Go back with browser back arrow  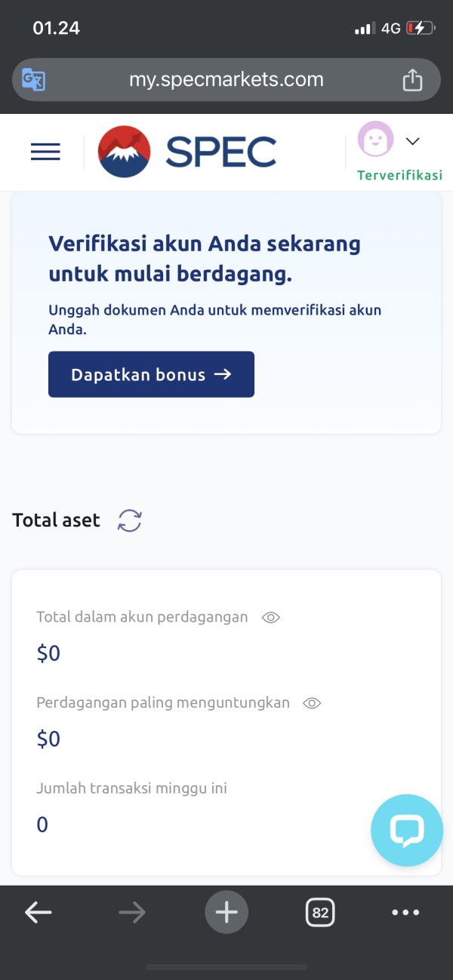tap(39, 913)
